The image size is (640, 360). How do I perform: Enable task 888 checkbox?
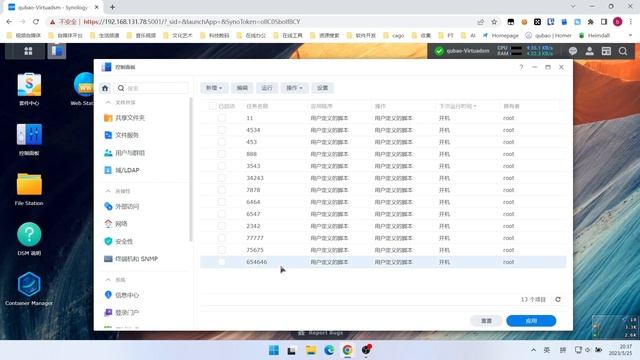[x=221, y=154]
